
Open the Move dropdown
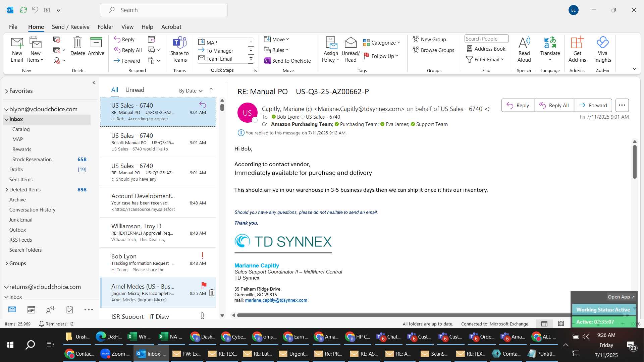pyautogui.click(x=276, y=39)
